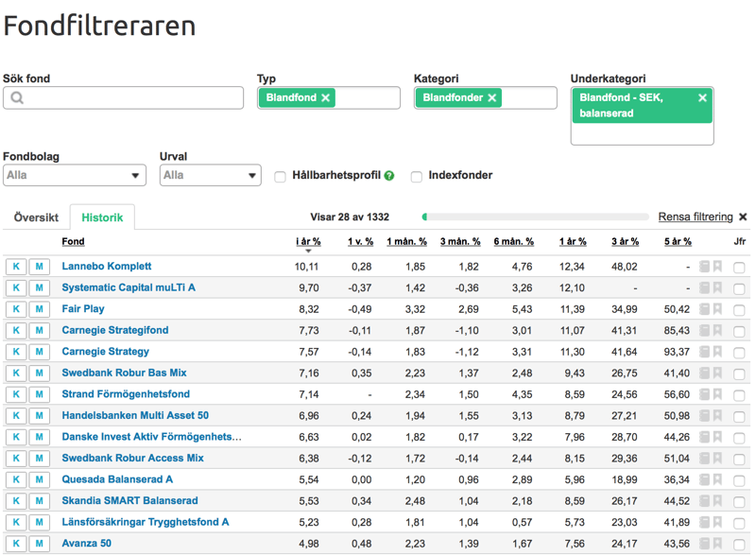Click the K button for Lannebo Komplett
Screen dimensions: 756x556
click(16, 267)
